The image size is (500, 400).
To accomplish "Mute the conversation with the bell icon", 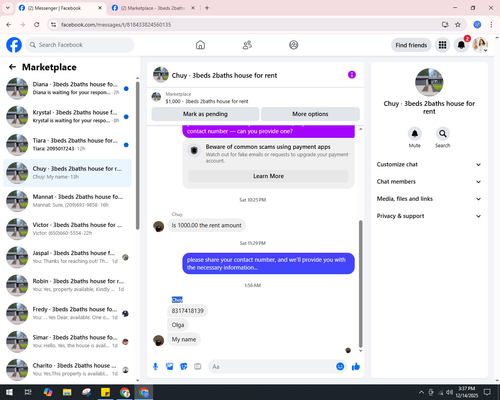I will pyautogui.click(x=415, y=134).
